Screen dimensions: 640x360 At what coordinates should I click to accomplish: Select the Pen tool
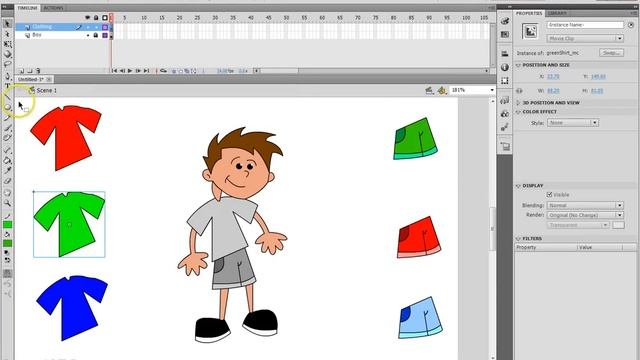7,76
